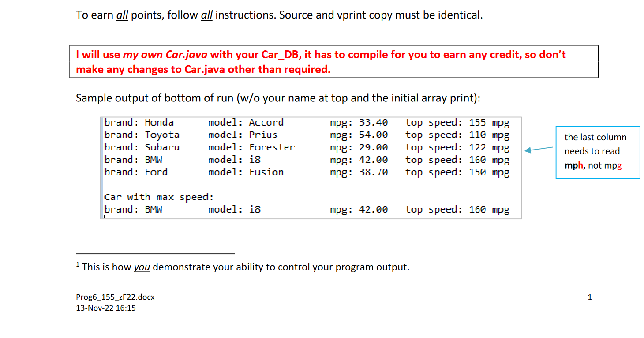Select the Subaru Forester output line
The width and height of the screenshot is (644, 338).
[x=304, y=147]
